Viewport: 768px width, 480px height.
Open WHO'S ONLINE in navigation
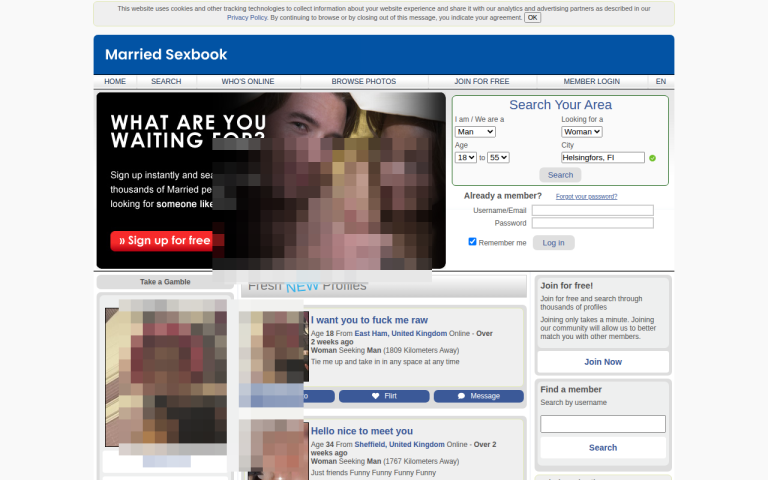tap(248, 81)
